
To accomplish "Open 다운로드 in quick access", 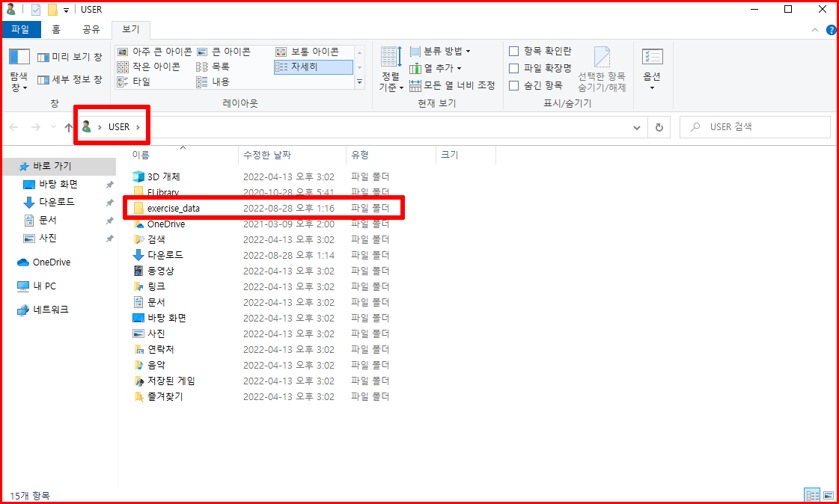I will pyautogui.click(x=56, y=202).
